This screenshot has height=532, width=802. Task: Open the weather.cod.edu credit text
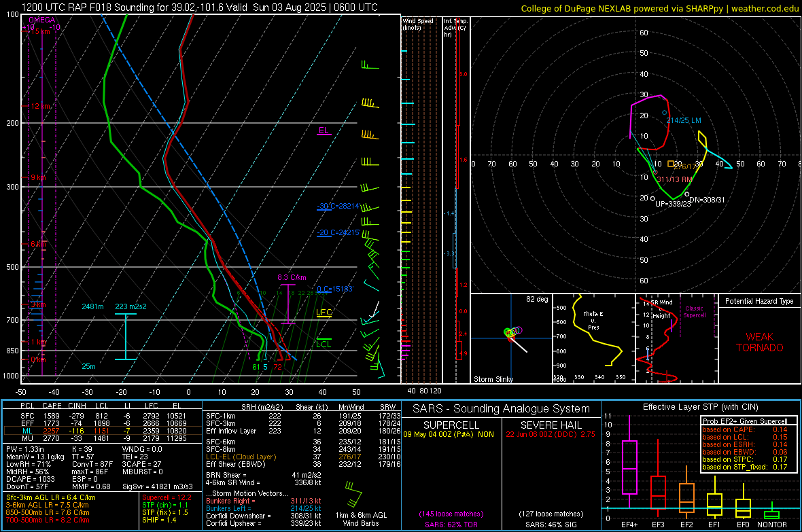765,8
